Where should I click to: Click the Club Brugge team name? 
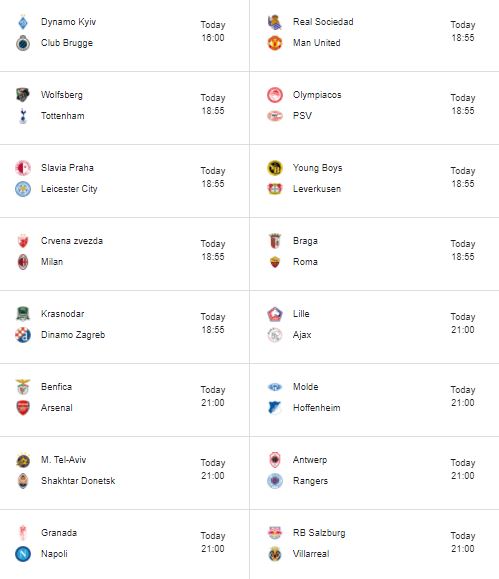67,43
